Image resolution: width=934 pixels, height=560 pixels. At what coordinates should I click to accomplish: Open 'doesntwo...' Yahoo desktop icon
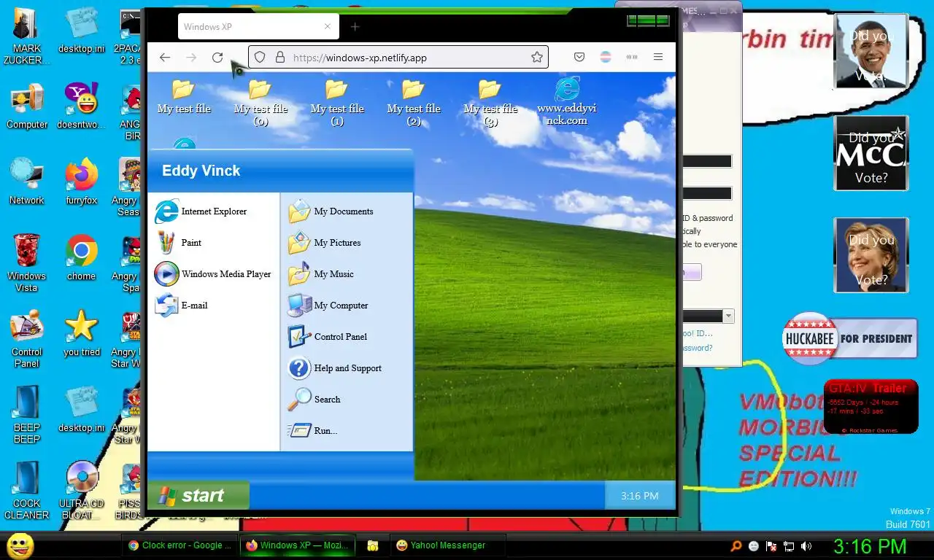coord(81,106)
